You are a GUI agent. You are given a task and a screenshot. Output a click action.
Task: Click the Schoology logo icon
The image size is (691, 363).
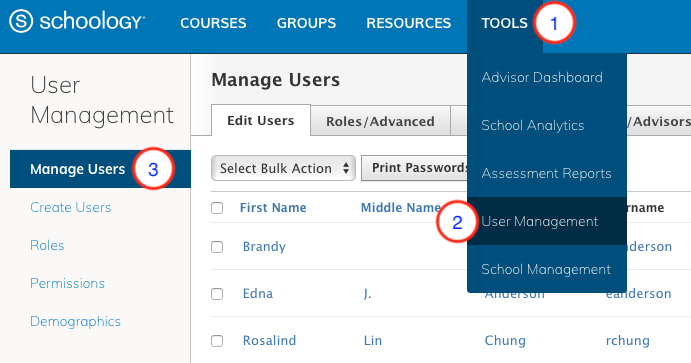coord(21,21)
